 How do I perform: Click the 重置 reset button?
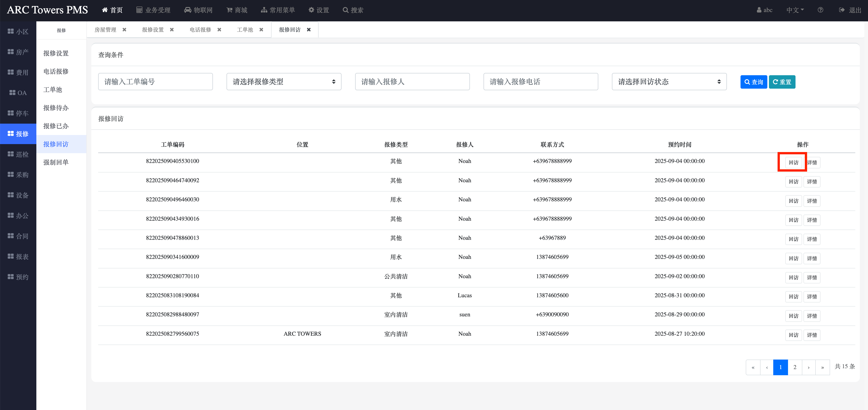pos(782,82)
